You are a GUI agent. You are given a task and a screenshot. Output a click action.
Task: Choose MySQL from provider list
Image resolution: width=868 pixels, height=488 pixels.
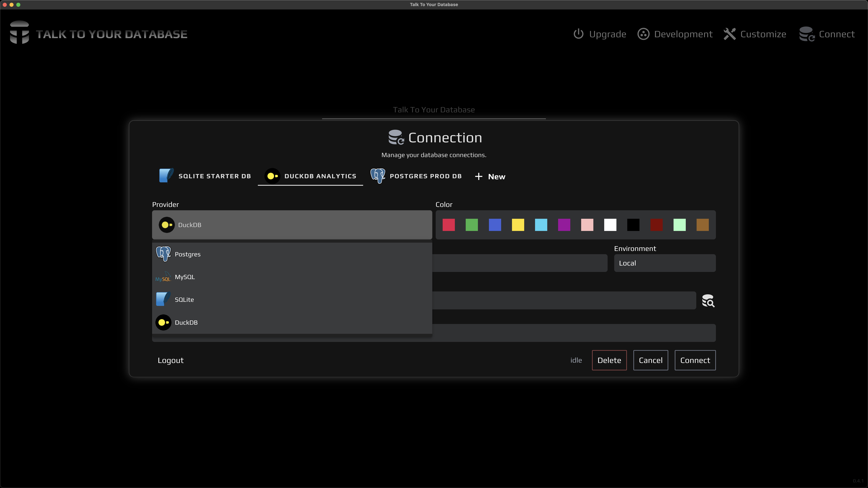tap(292, 277)
